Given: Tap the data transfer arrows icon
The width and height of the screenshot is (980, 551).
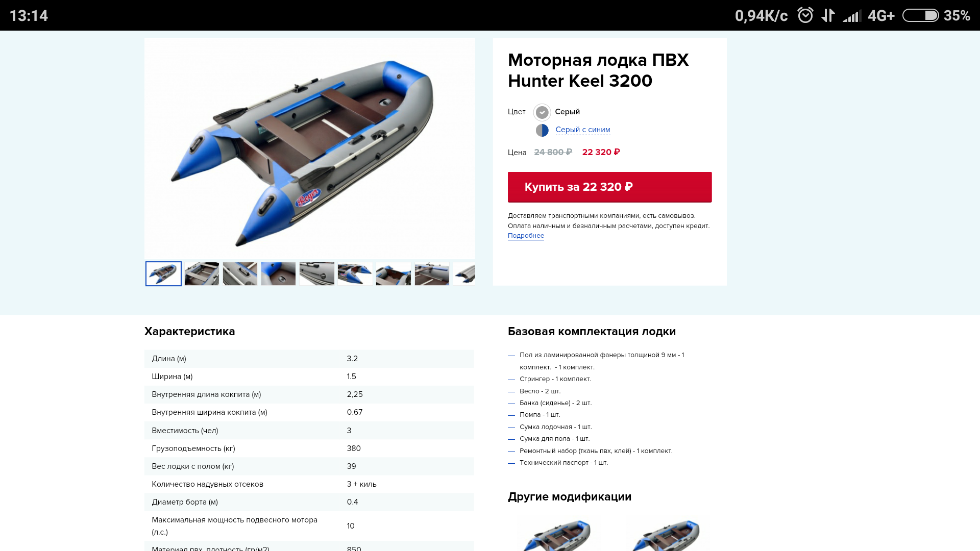Looking at the screenshot, I should pyautogui.click(x=828, y=15).
